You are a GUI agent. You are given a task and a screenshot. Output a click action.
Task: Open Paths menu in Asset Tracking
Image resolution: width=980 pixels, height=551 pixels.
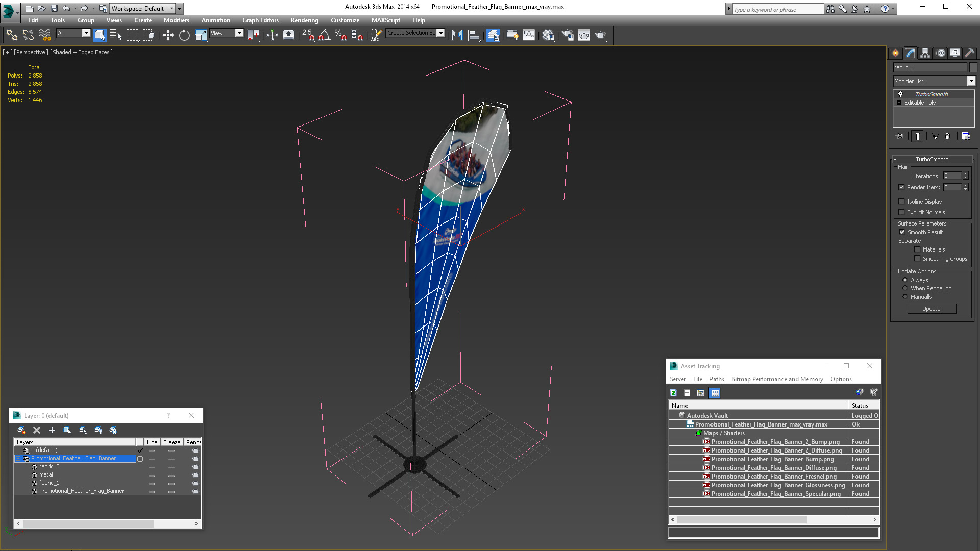pos(716,379)
